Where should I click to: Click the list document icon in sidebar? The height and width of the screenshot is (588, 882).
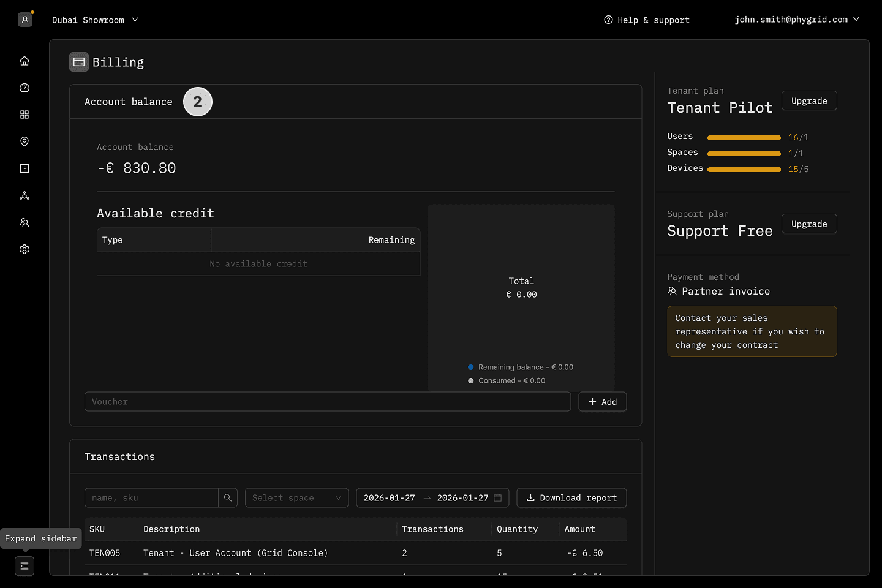pyautogui.click(x=24, y=168)
